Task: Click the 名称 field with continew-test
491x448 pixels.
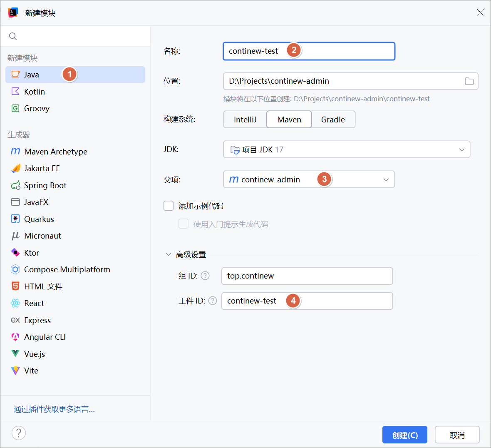Action: pyautogui.click(x=309, y=51)
